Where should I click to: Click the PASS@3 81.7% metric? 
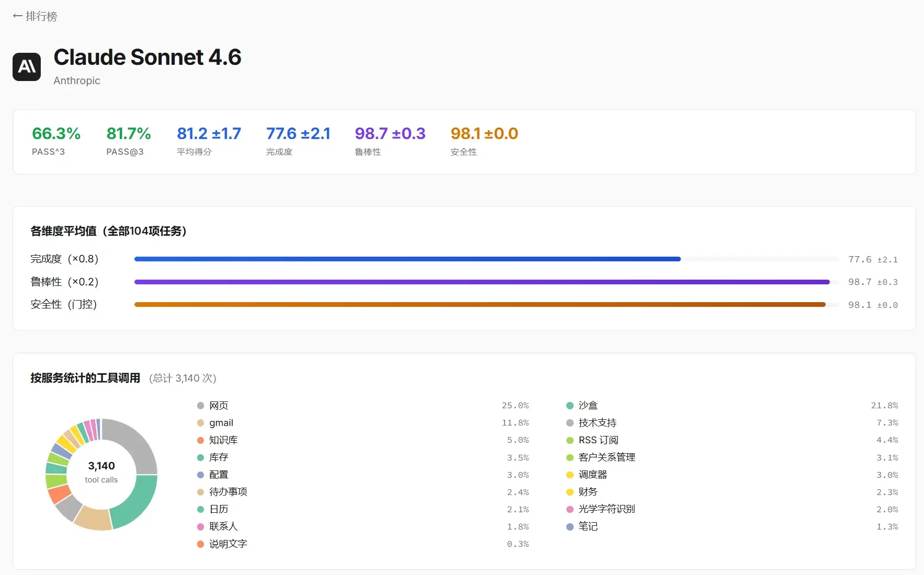128,134
